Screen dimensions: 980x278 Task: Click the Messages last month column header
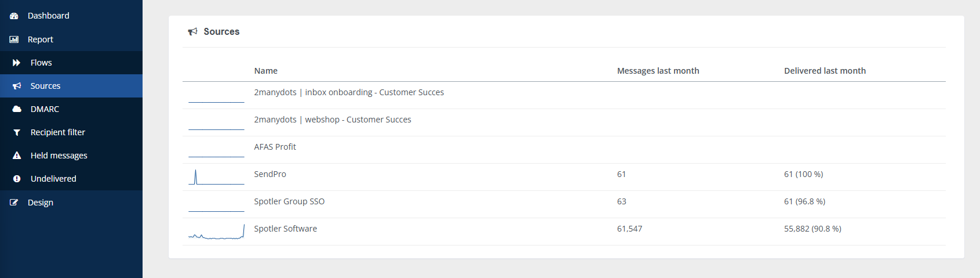coord(658,71)
